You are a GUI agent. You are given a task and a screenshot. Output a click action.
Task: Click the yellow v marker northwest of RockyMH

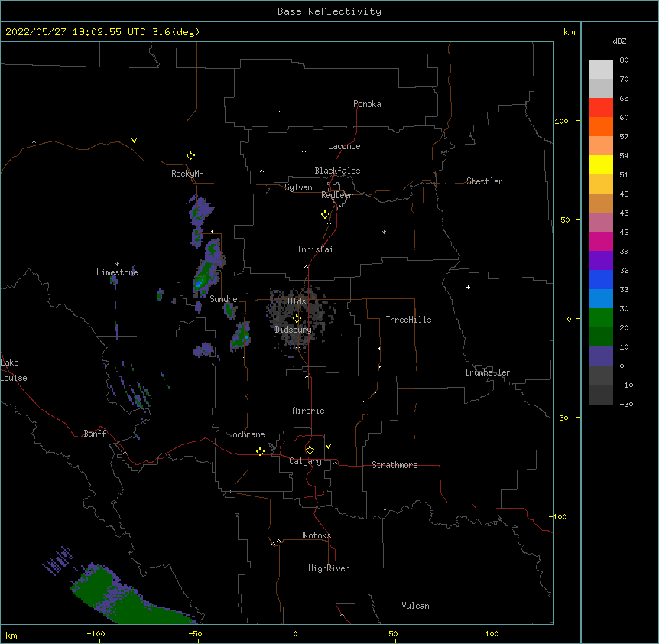[x=134, y=141]
